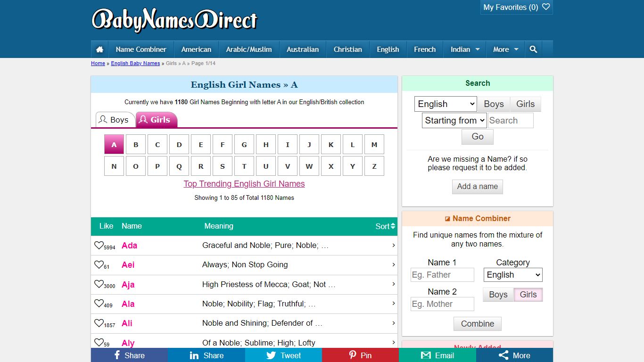Pin page on Pinterest
The image size is (644, 362).
[360, 355]
